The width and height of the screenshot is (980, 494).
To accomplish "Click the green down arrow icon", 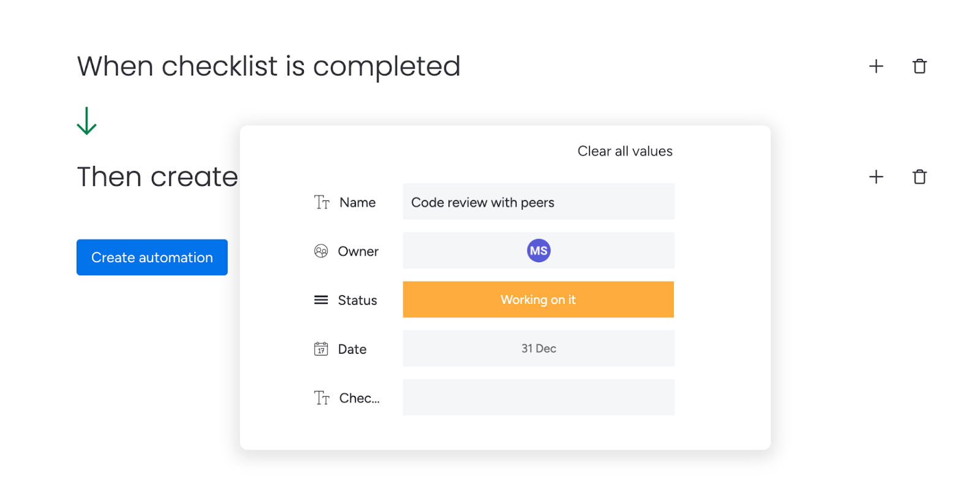I will (86, 121).
